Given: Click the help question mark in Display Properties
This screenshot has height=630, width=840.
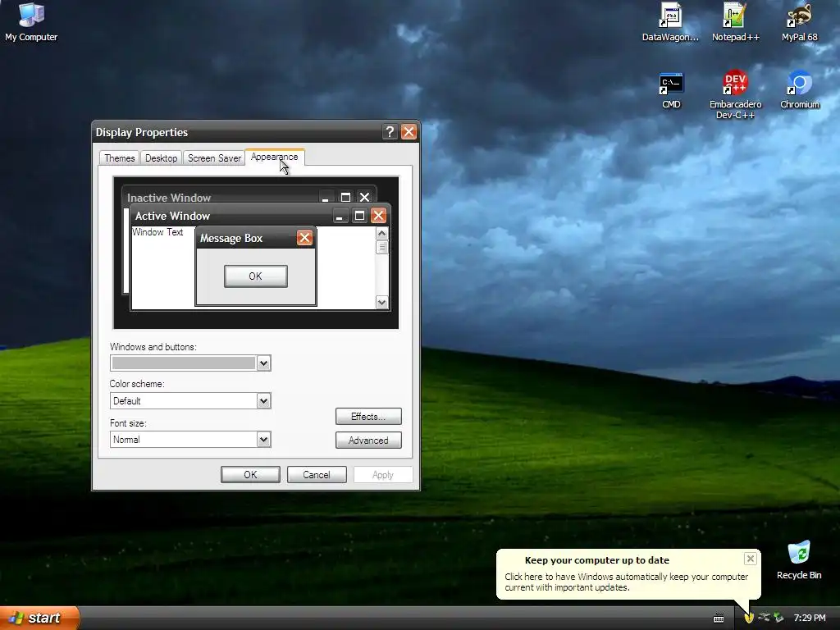Looking at the screenshot, I should click(390, 132).
